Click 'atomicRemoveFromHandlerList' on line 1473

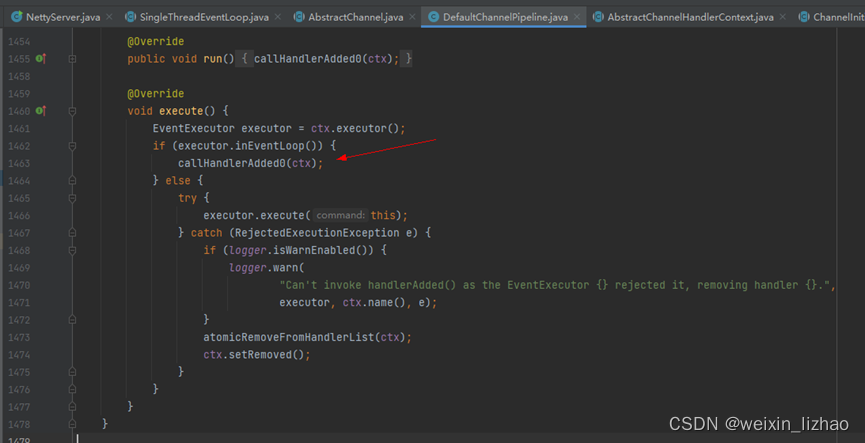pyautogui.click(x=289, y=337)
